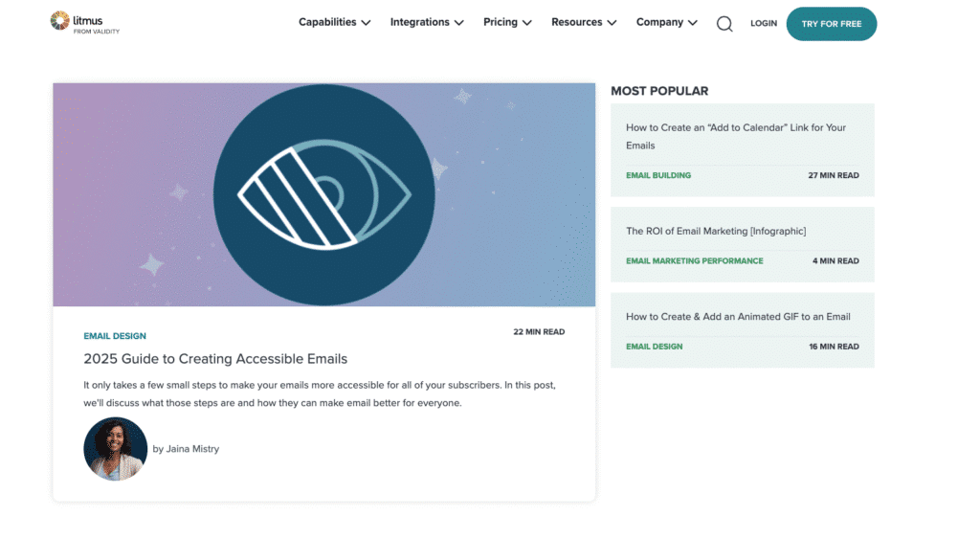980x539 pixels.
Task: Open the Company menu
Action: point(666,22)
